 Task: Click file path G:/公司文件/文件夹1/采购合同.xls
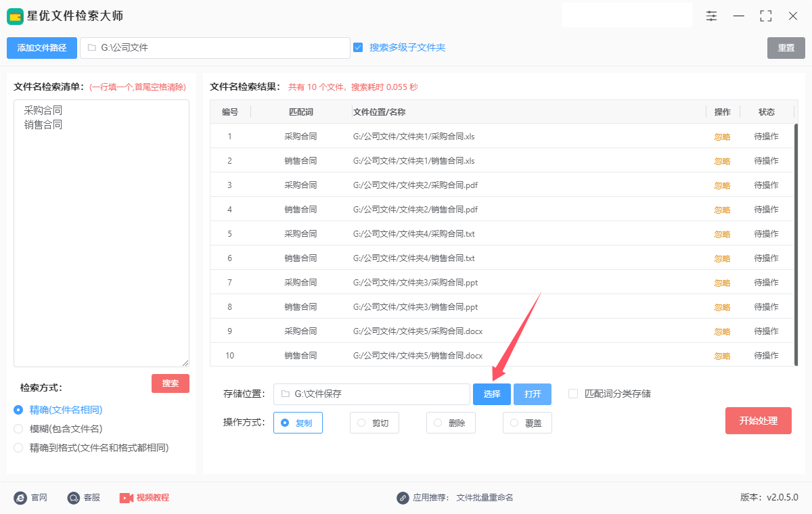(x=414, y=137)
